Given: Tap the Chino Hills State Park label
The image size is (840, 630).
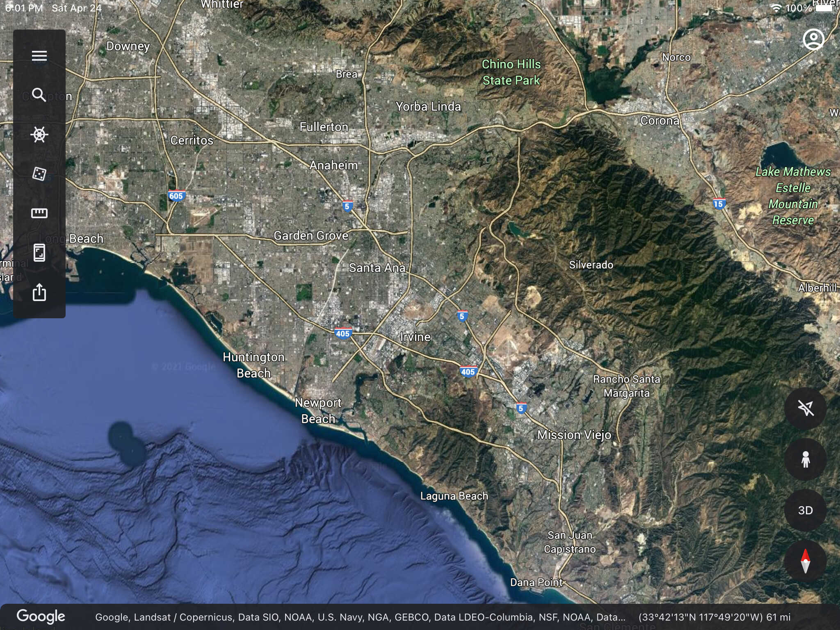Looking at the screenshot, I should pos(511,72).
